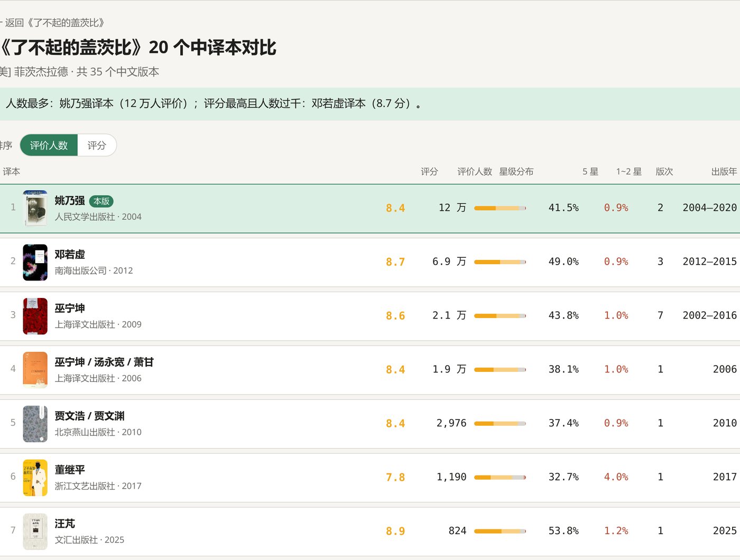
Task: Open 姚乃强 translation cover thumbnail
Action: click(x=35, y=208)
